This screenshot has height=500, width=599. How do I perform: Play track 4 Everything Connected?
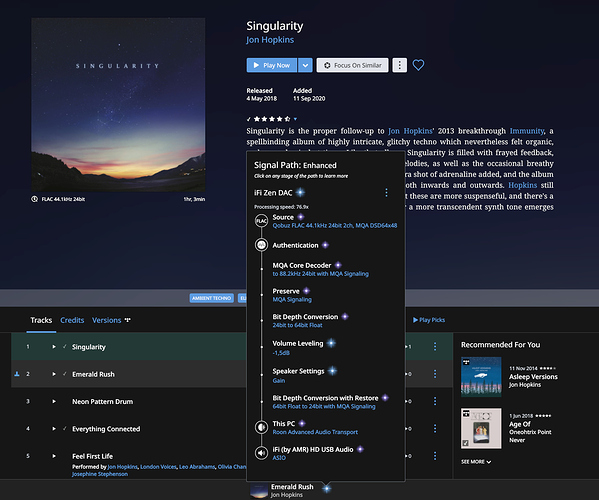54,429
